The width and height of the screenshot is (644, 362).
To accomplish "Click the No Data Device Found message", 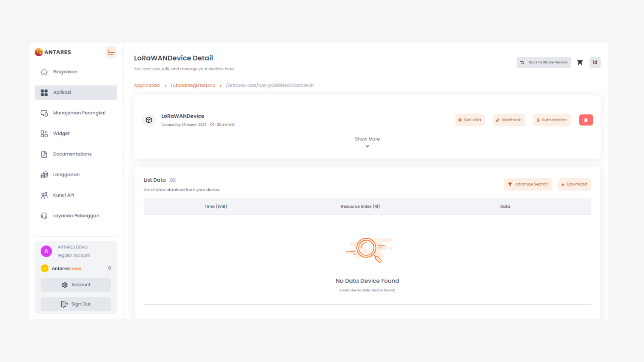I will point(367,281).
